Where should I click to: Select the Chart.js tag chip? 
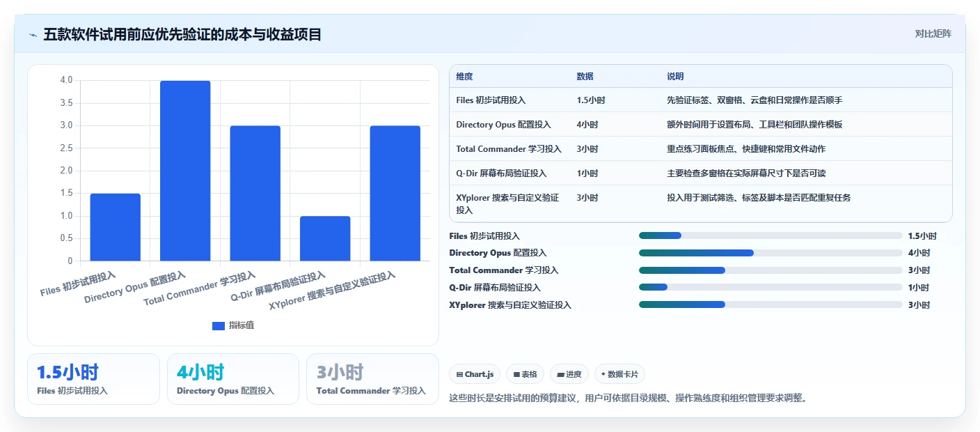point(475,374)
